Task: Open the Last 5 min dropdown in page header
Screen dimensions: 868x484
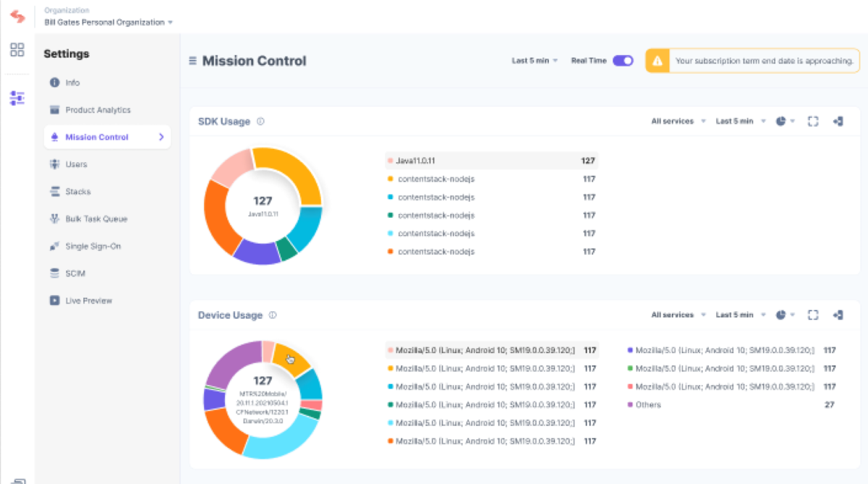Action: [x=535, y=61]
